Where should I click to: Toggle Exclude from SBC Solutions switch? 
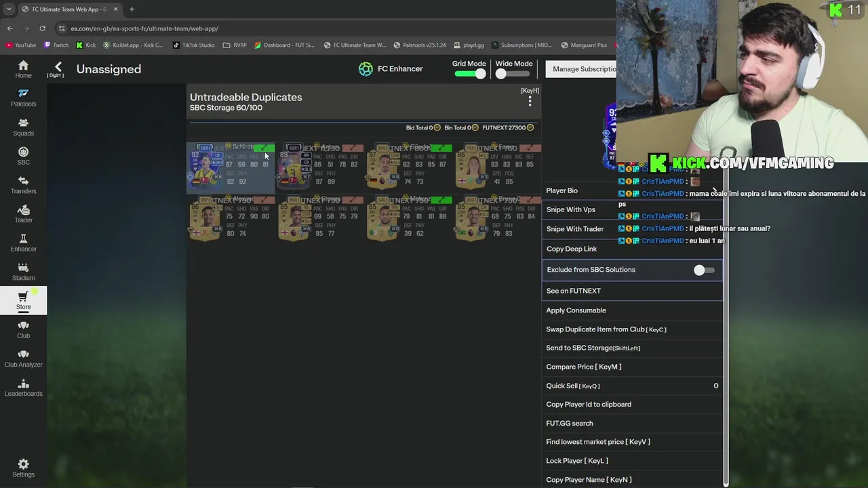[704, 270]
